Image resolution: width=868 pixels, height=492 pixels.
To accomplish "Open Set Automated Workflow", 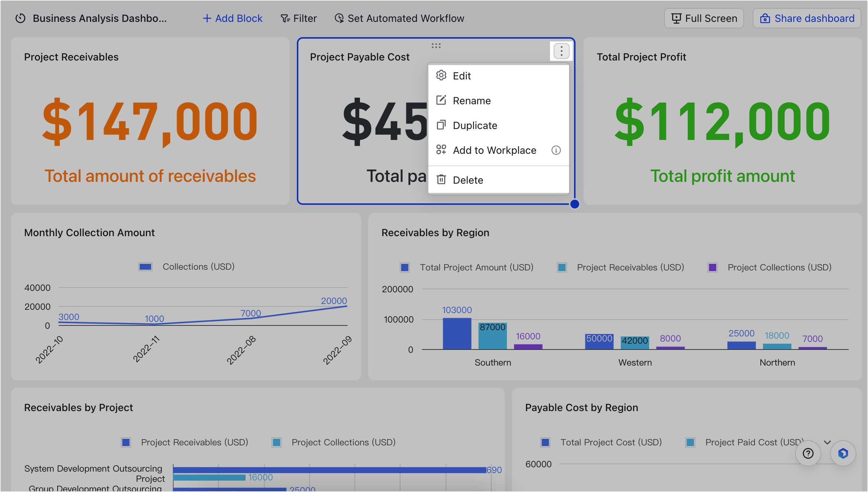I will [x=399, y=18].
